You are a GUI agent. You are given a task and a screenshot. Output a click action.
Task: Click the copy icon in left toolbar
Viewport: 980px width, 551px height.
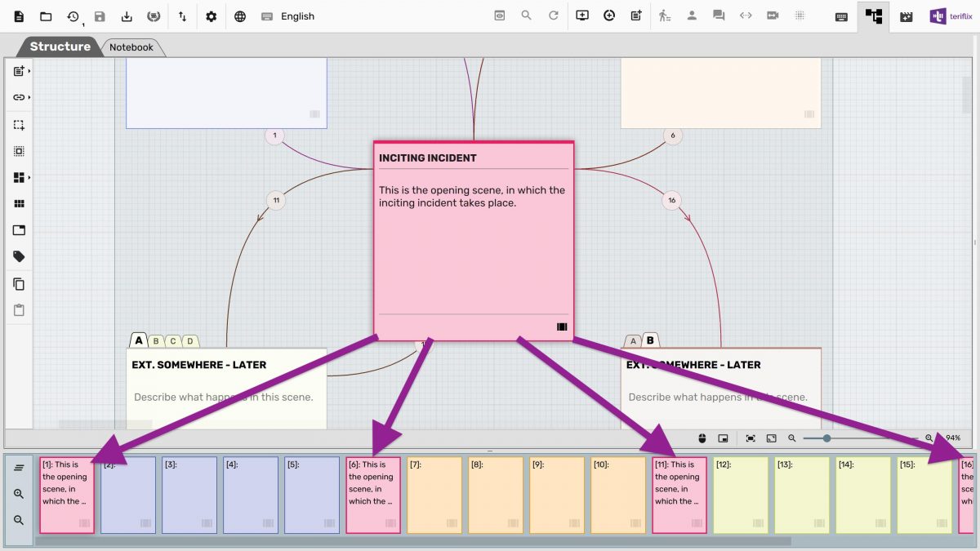pos(19,284)
